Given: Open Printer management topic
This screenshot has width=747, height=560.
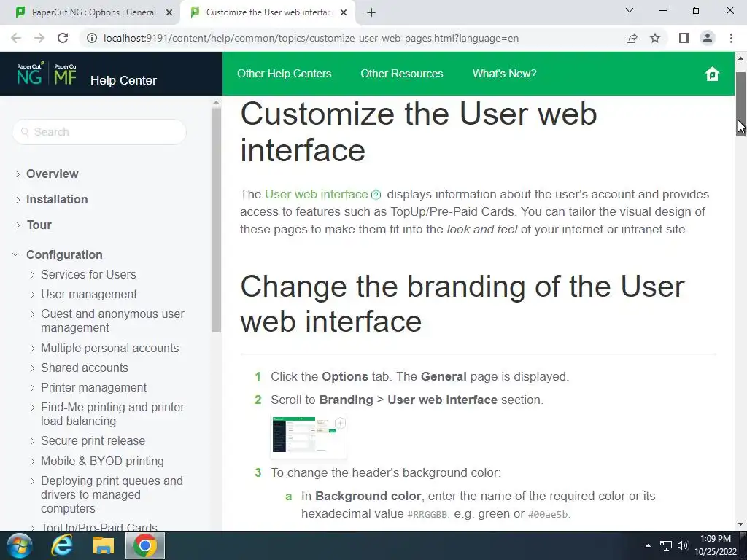Looking at the screenshot, I should tap(94, 388).
